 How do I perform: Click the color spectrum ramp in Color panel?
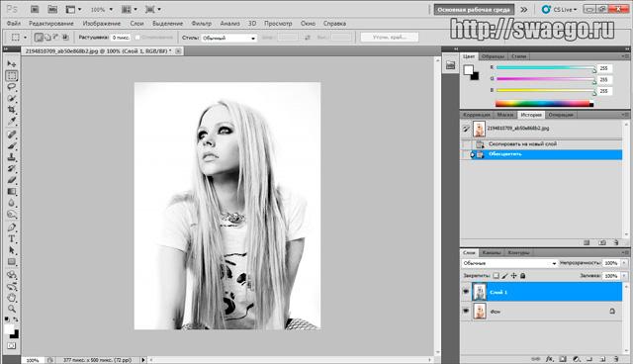click(544, 104)
